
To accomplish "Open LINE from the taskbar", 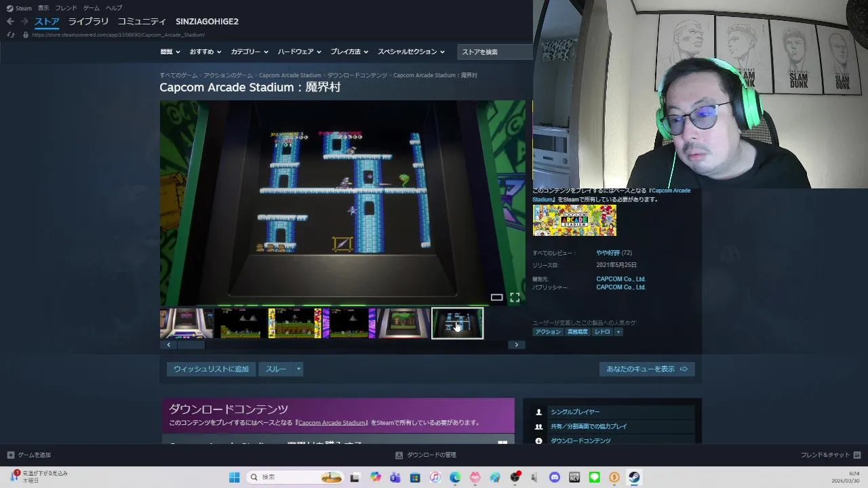I will [x=595, y=477].
